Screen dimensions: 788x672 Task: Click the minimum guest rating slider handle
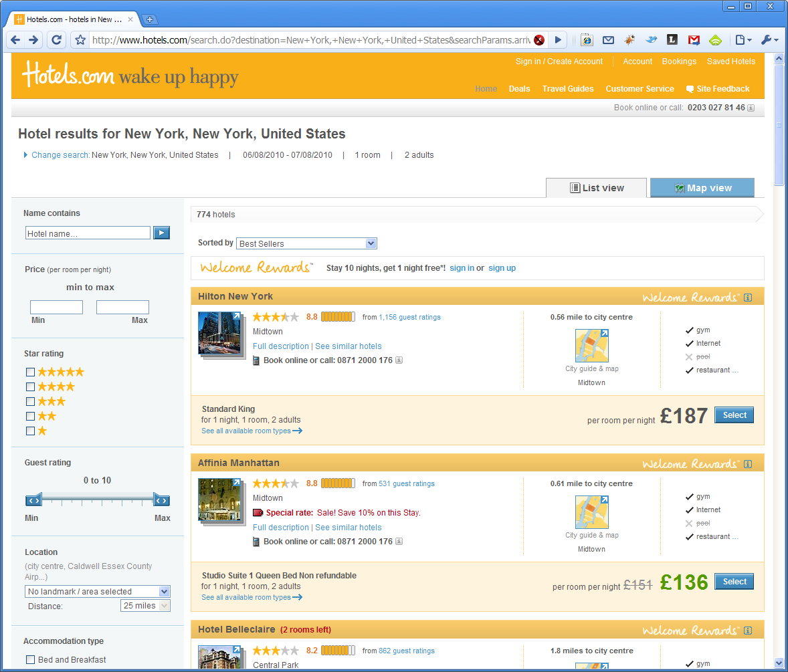33,500
